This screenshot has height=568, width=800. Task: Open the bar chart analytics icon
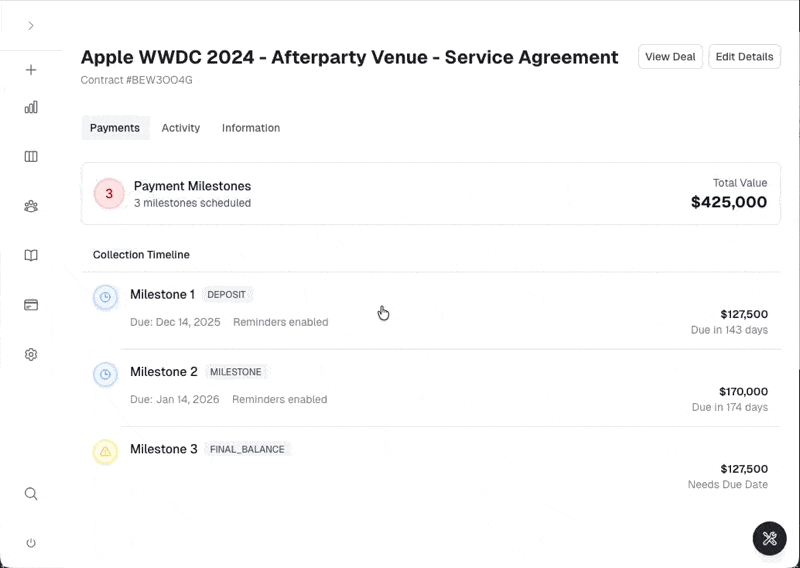click(31, 107)
